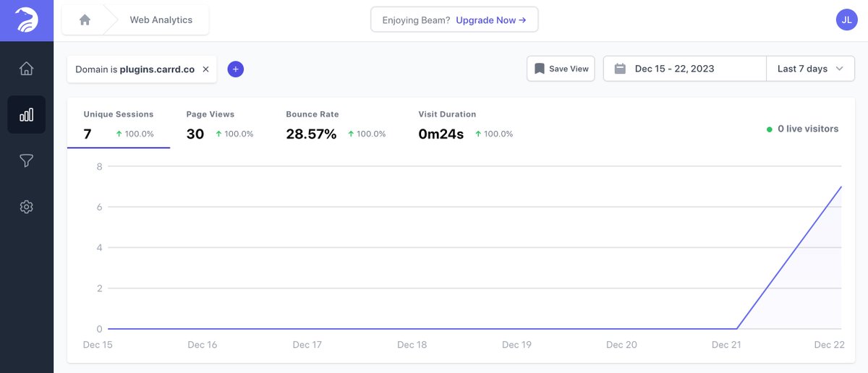Open the funnel sidebar icon
This screenshot has height=373, width=868.
coord(27,160)
